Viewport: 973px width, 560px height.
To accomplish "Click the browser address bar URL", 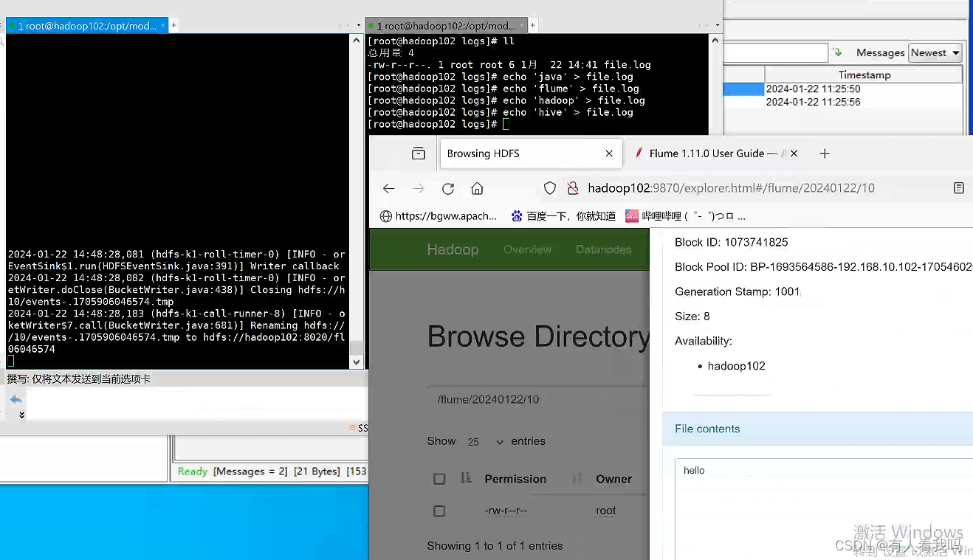I will pyautogui.click(x=731, y=188).
